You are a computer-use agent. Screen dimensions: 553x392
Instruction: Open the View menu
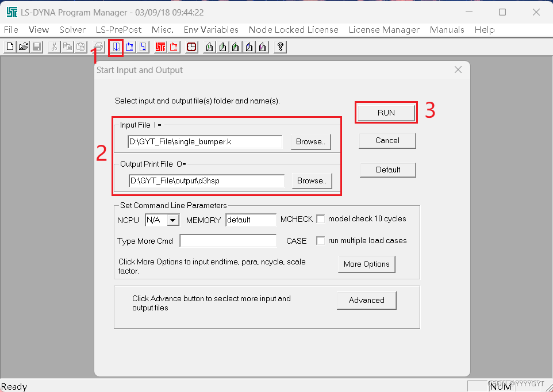[x=39, y=30]
